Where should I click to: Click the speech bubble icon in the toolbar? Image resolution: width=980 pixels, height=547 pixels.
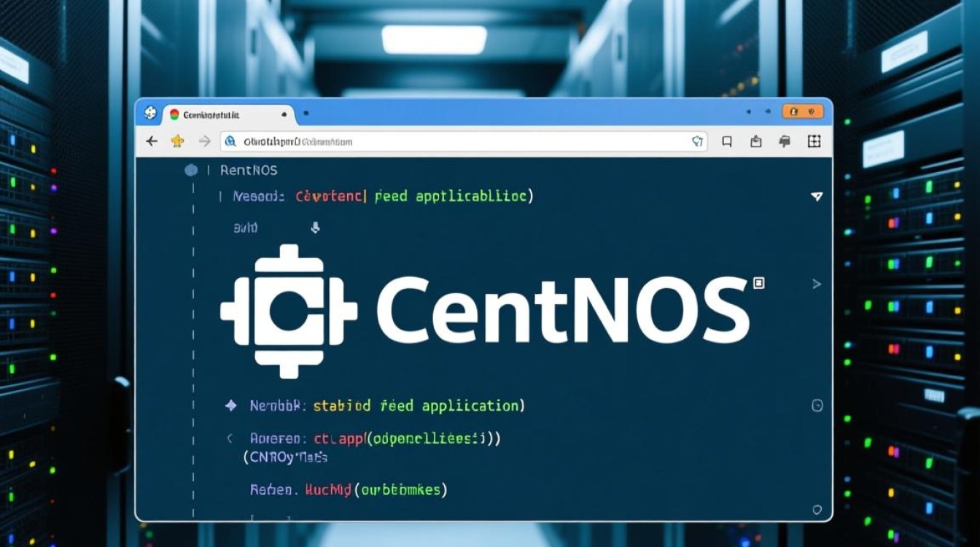point(785,141)
